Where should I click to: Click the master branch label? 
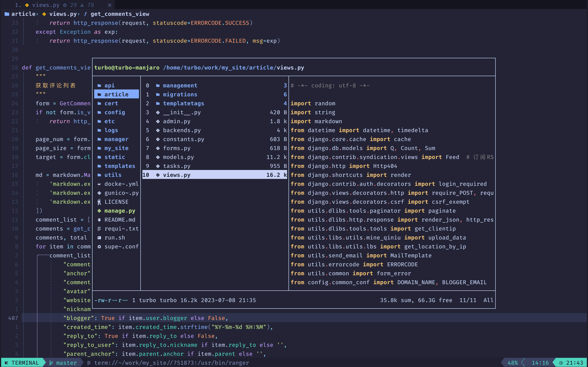[66, 363]
